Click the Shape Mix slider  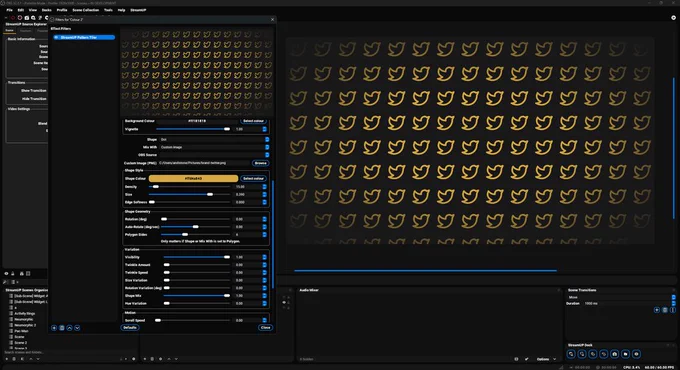[x=197, y=295]
